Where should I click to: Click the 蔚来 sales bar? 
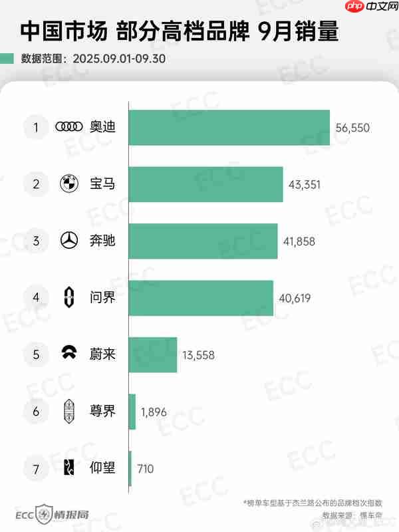tap(153, 354)
